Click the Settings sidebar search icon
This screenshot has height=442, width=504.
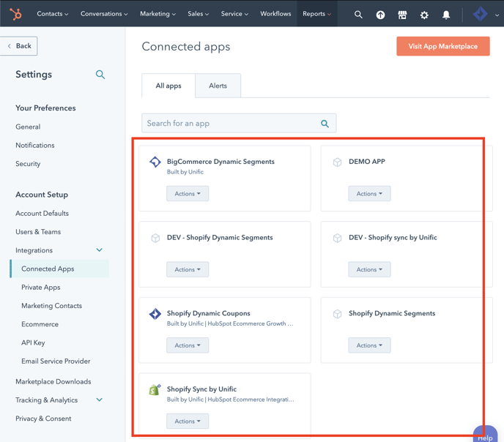[100, 75]
